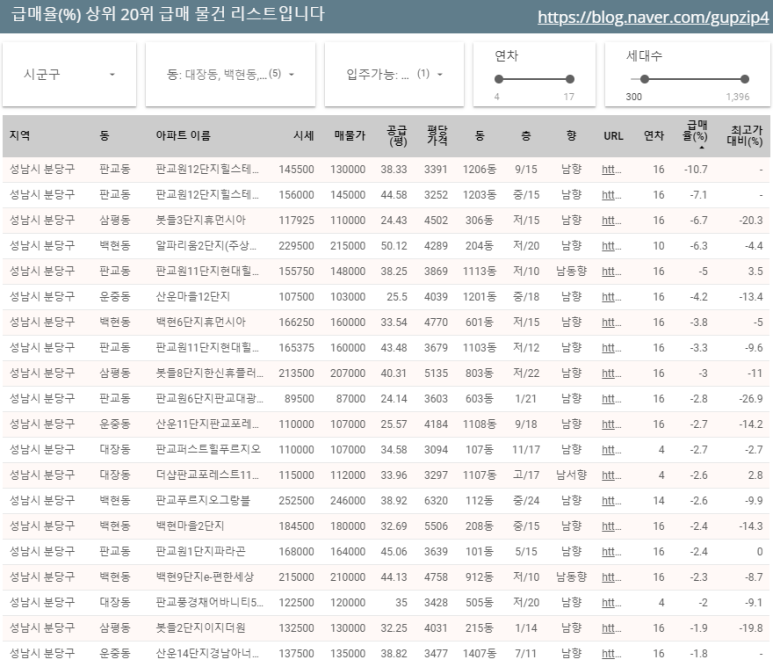Image resolution: width=773 pixels, height=667 pixels.
Task: Sort by 아파트 이름 column header
Action: pyautogui.click(x=183, y=136)
